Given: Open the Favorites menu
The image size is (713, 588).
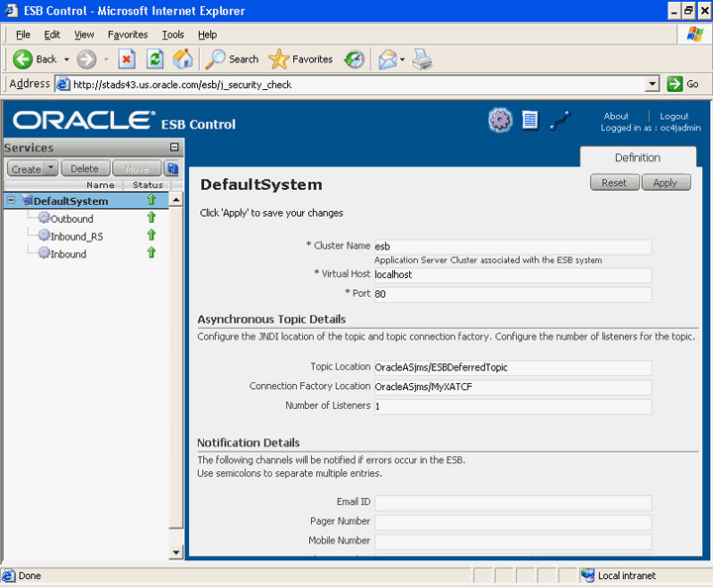Looking at the screenshot, I should [128, 35].
